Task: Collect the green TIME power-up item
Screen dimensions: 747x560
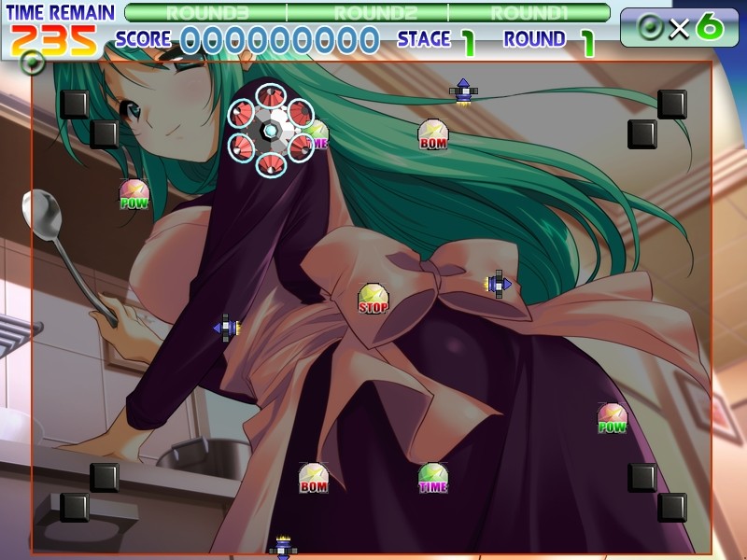Action: coord(433,478)
